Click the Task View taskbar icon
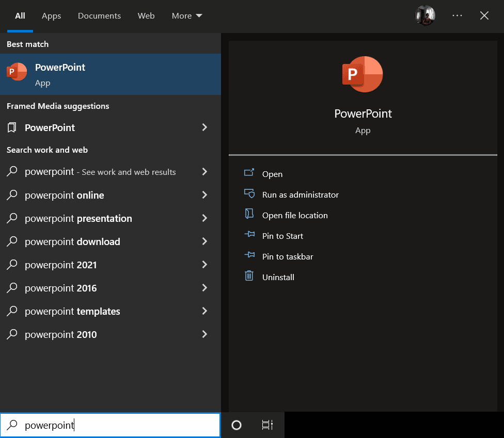504x438 pixels. tap(267, 425)
